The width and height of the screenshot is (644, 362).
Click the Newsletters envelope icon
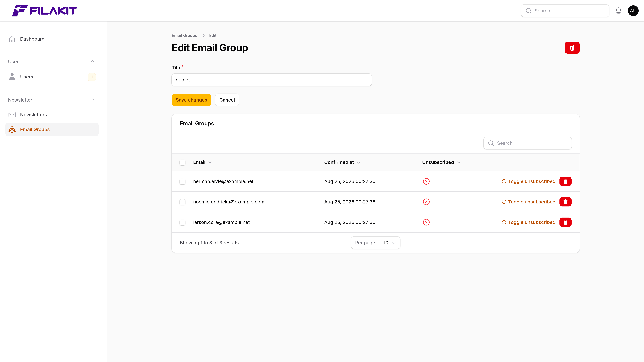(x=12, y=115)
